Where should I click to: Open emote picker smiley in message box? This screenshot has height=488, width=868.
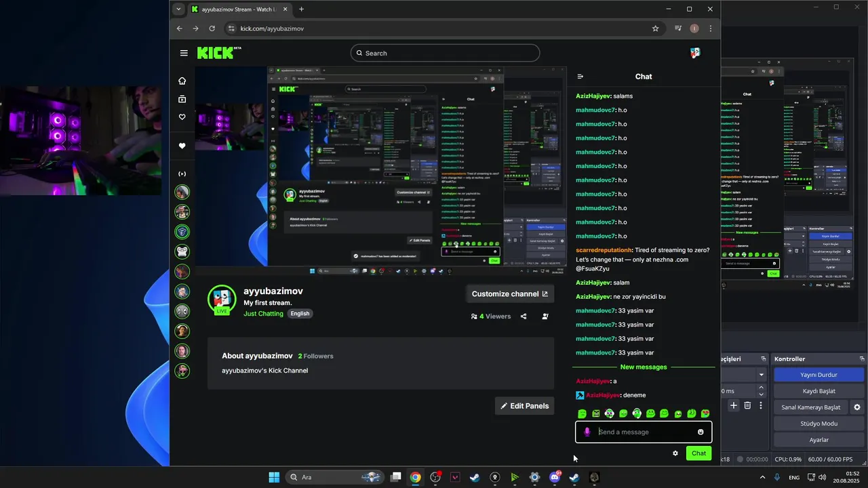[701, 432]
